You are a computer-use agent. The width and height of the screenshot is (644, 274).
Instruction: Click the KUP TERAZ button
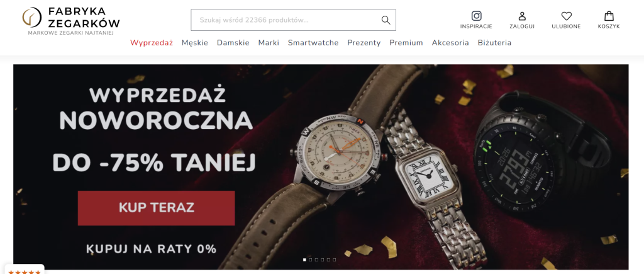point(156,208)
